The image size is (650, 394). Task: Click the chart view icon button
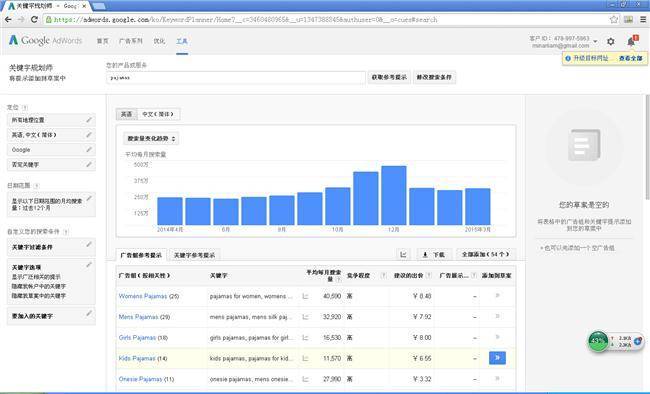pyautogui.click(x=403, y=254)
